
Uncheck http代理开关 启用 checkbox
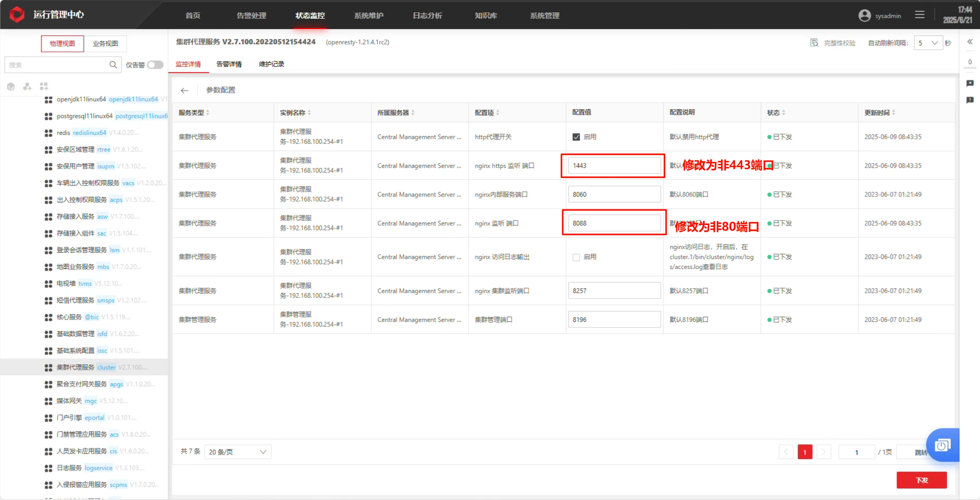(576, 137)
